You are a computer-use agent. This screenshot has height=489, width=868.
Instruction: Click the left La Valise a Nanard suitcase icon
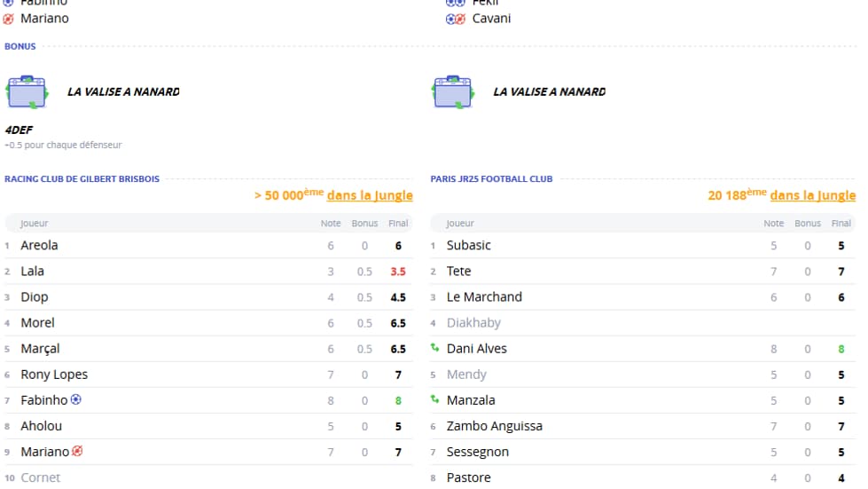(26, 91)
